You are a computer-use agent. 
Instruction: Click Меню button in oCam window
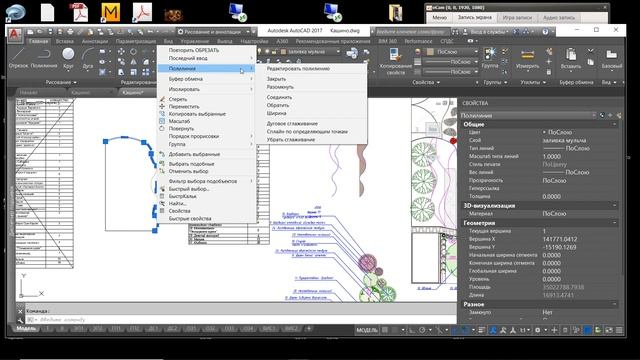tap(439, 18)
